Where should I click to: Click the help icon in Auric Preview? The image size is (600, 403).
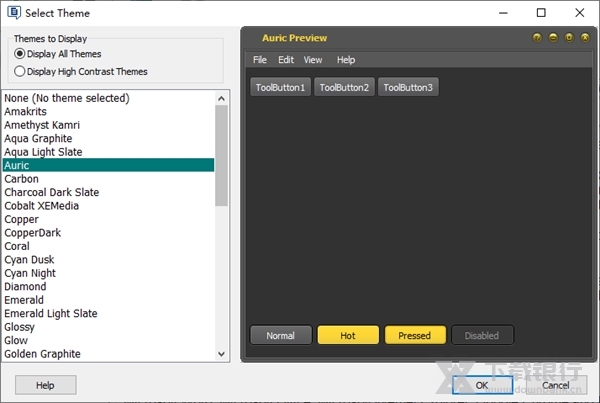click(537, 38)
